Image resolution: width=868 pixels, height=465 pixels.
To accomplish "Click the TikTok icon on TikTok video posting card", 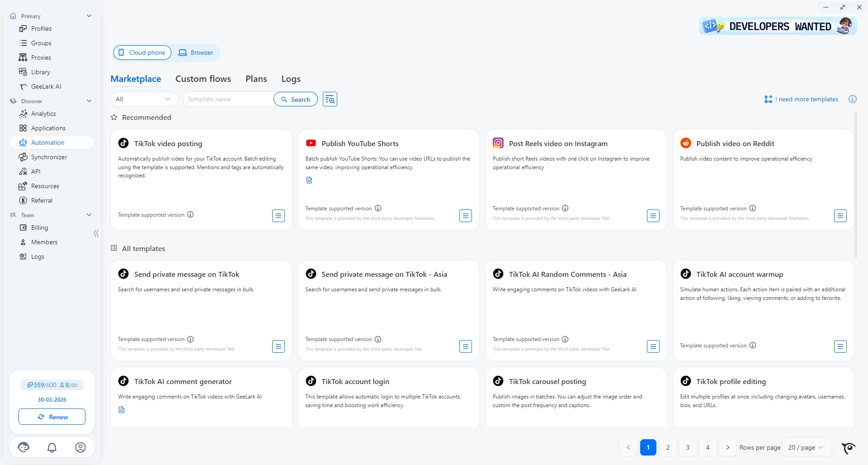I will point(123,143).
